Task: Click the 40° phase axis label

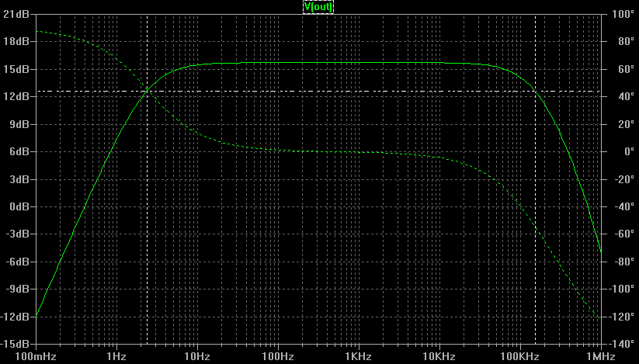Action: [626, 96]
